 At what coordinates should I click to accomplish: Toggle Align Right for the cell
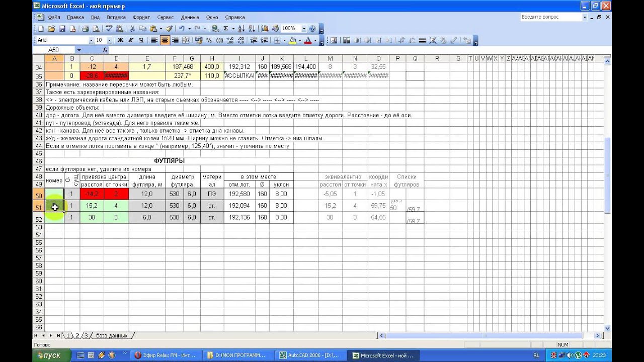coord(175,40)
